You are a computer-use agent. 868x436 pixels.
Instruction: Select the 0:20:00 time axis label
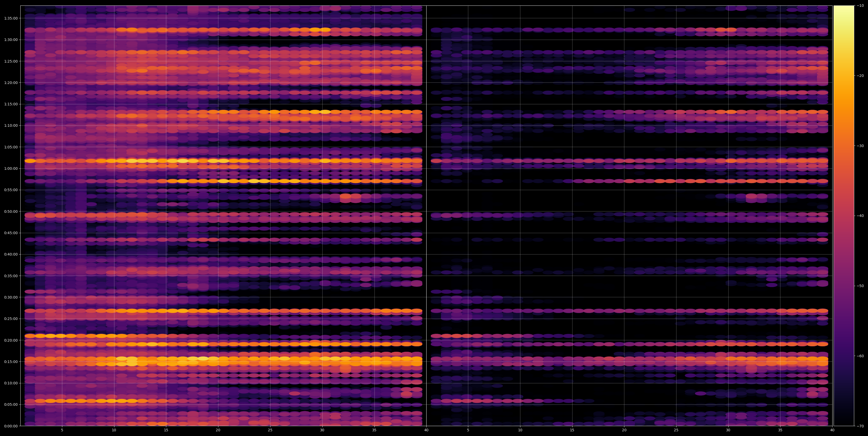coord(11,340)
